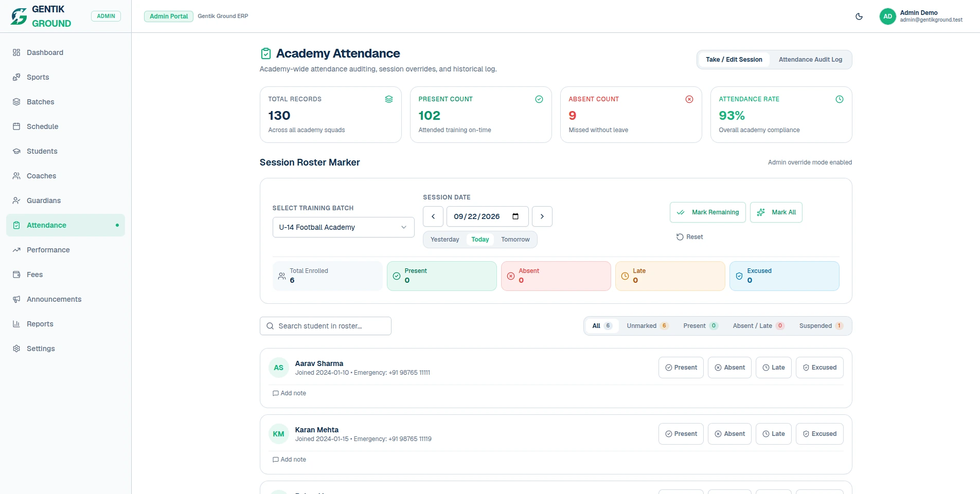Filter roster by All
This screenshot has width=980, height=494.
click(602, 326)
